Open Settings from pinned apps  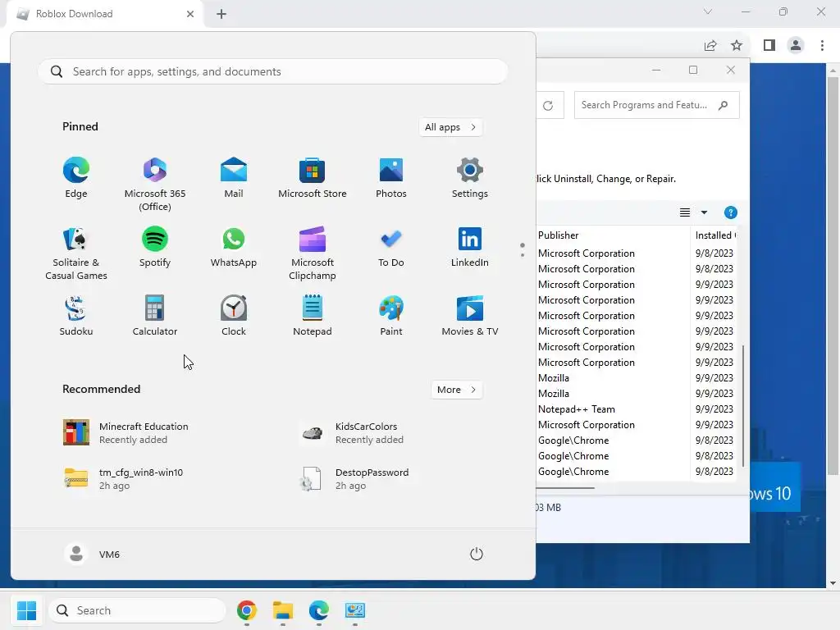click(x=470, y=178)
